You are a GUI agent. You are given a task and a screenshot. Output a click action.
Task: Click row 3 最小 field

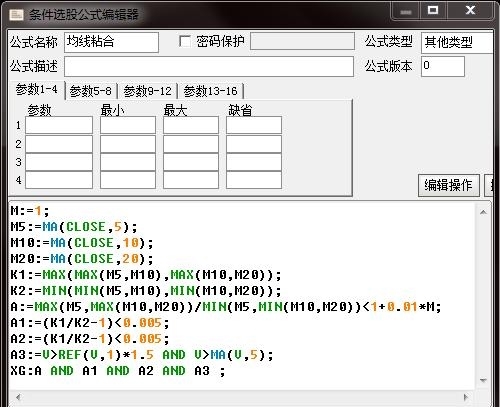coord(128,162)
